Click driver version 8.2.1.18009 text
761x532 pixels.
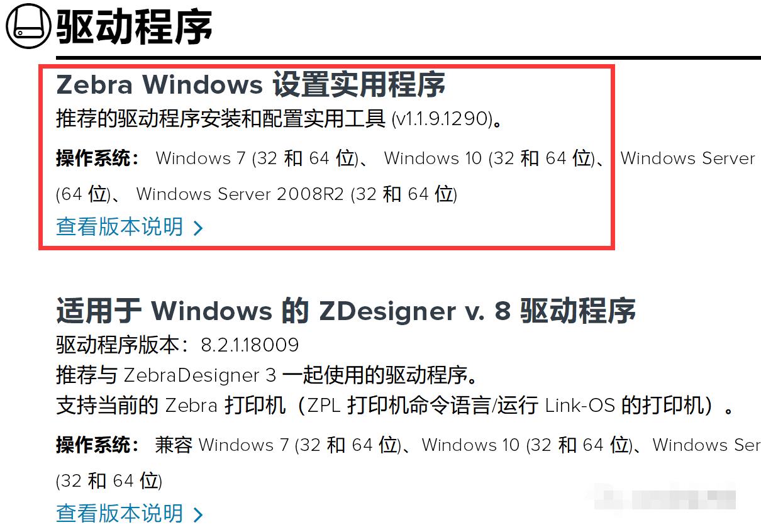pyautogui.click(x=250, y=345)
